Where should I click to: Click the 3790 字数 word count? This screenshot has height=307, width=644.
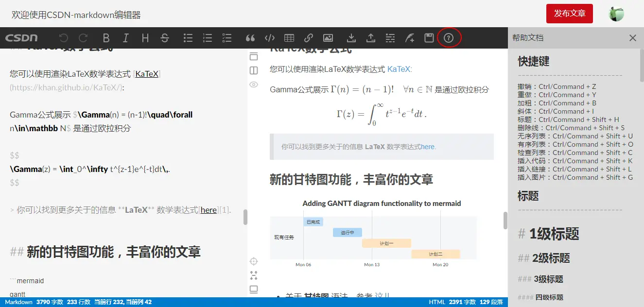tap(50, 302)
